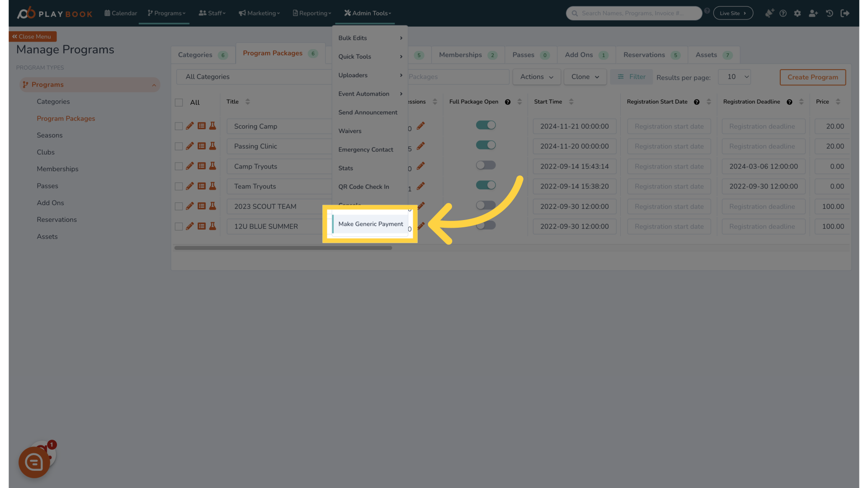Image resolution: width=868 pixels, height=488 pixels.
Task: Toggle Full Package Open for Team Tryouts
Action: point(486,185)
